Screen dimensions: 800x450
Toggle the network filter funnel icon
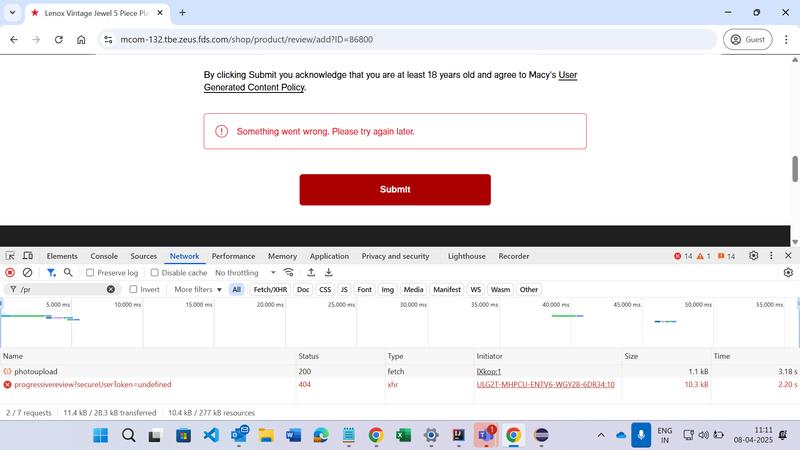[x=51, y=272]
